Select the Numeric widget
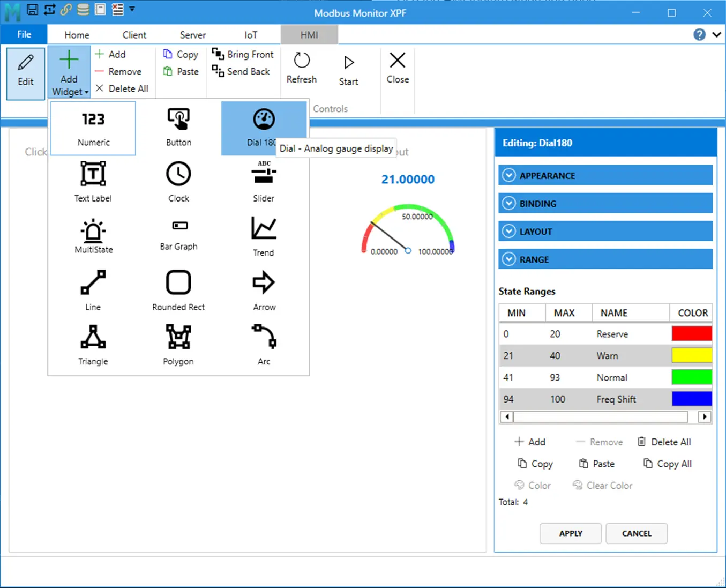Viewport: 726px width, 588px height. 93,128
